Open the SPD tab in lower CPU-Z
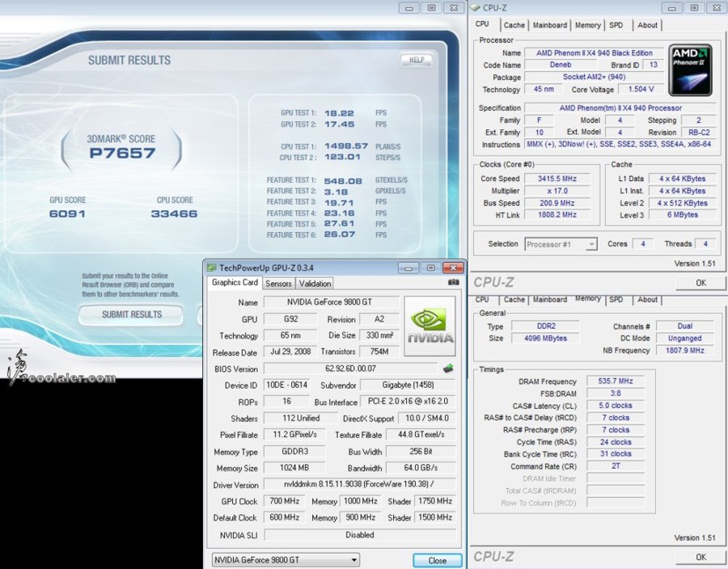The width and height of the screenshot is (728, 569). (616, 300)
